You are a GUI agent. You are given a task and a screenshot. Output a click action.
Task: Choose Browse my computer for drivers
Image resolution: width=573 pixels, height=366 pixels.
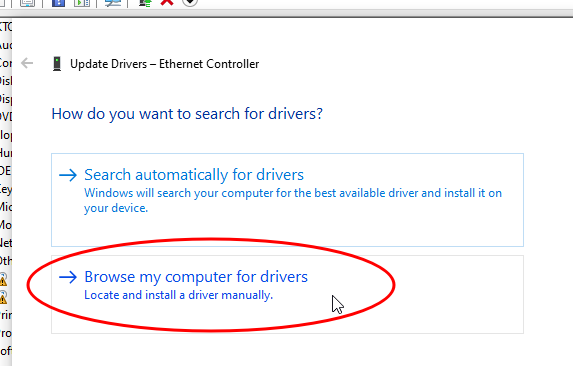point(287,294)
